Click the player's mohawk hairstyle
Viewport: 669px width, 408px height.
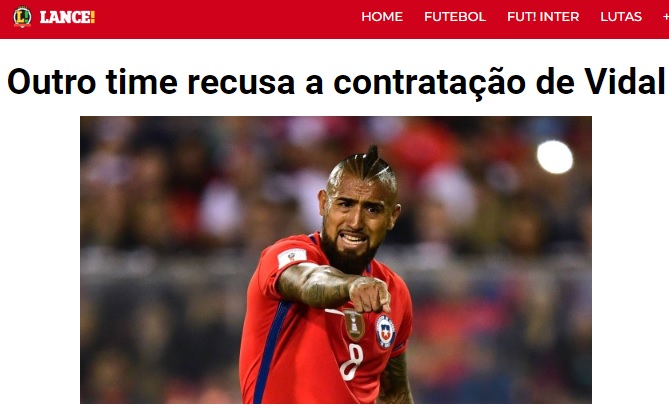(x=364, y=166)
